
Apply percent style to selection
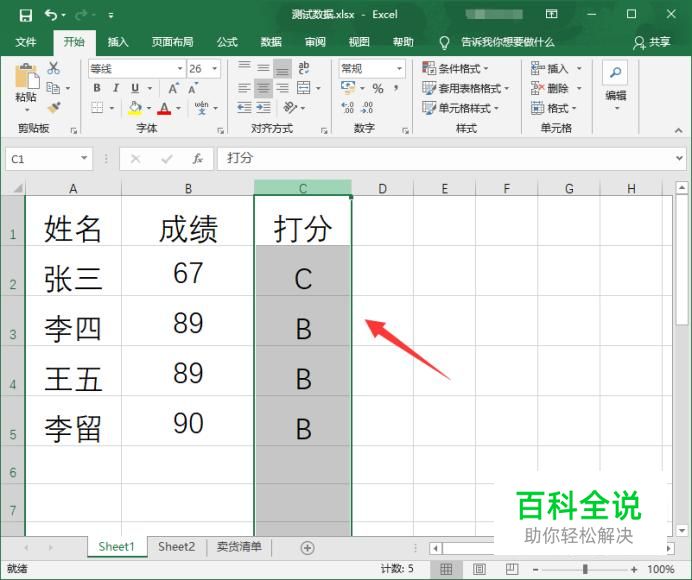point(378,89)
